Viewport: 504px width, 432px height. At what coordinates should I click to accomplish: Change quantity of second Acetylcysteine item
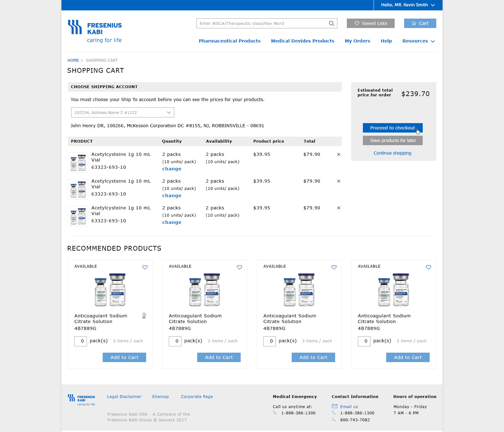(x=172, y=196)
